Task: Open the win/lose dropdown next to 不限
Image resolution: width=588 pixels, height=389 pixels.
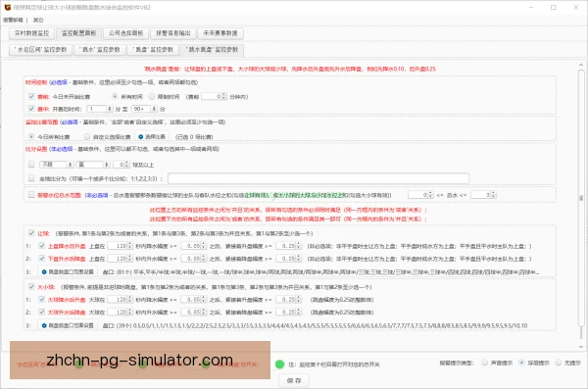Action: point(93,165)
